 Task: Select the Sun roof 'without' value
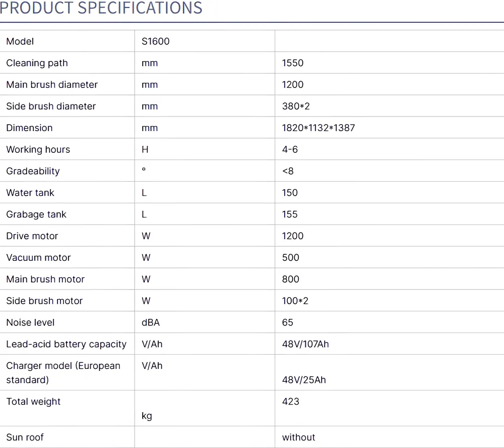click(x=299, y=437)
